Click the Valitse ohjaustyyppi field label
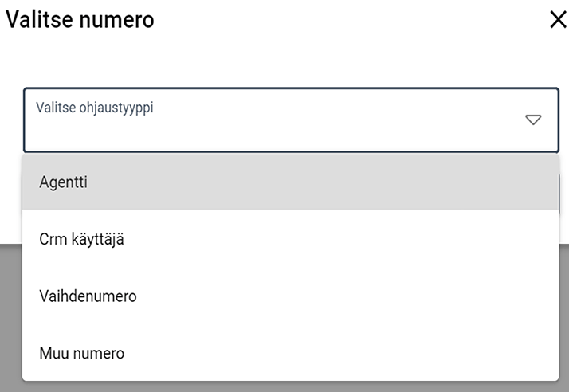 click(x=94, y=107)
